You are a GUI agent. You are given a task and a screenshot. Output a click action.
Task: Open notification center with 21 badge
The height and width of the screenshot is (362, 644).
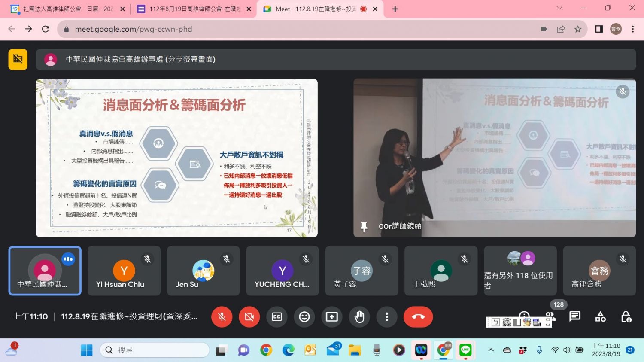pos(630,350)
